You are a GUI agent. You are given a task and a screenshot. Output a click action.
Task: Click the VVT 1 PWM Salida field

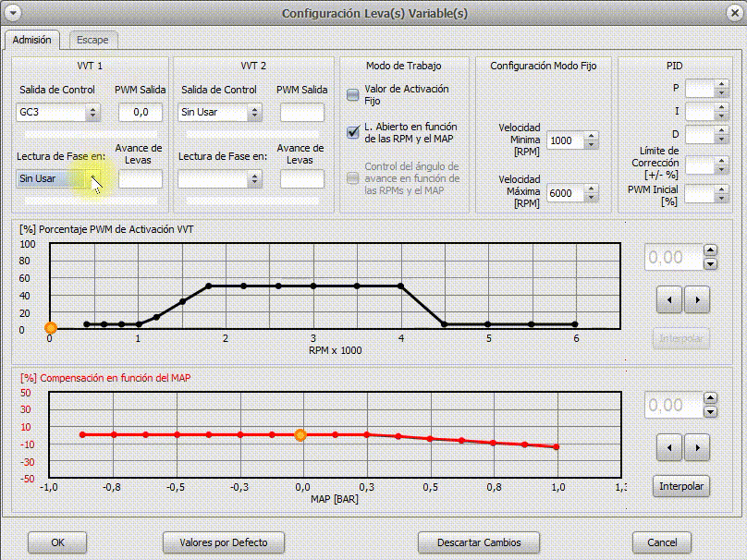[141, 113]
